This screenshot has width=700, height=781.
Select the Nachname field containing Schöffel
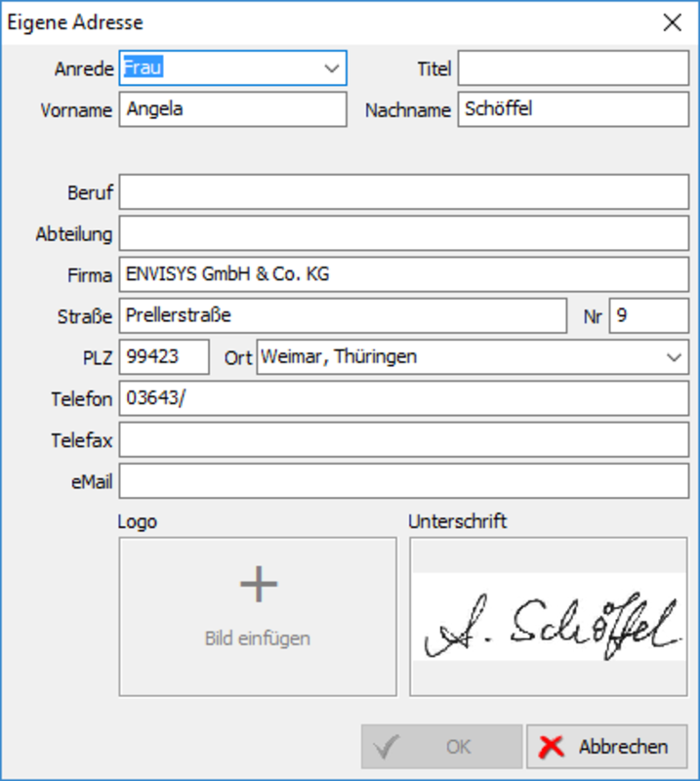click(573, 109)
